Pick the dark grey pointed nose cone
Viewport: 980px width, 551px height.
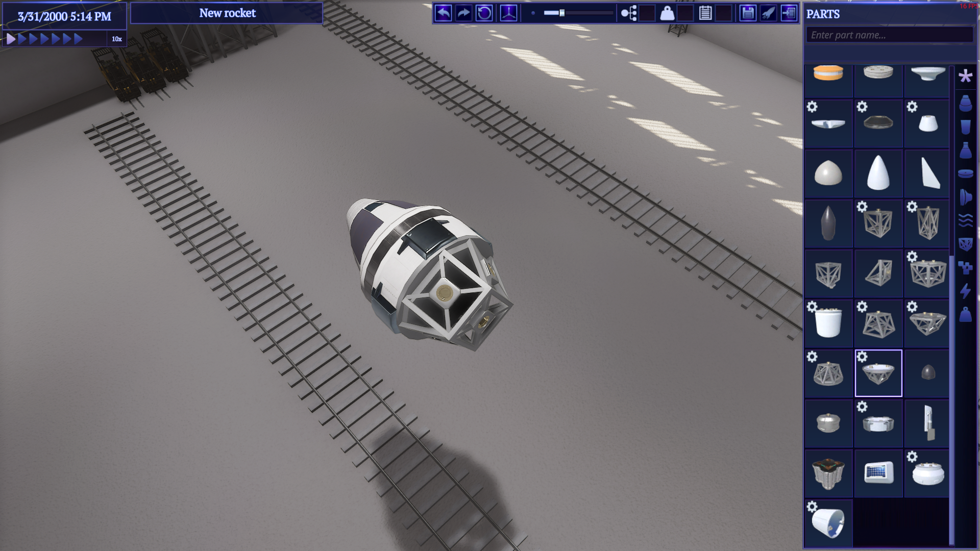828,223
